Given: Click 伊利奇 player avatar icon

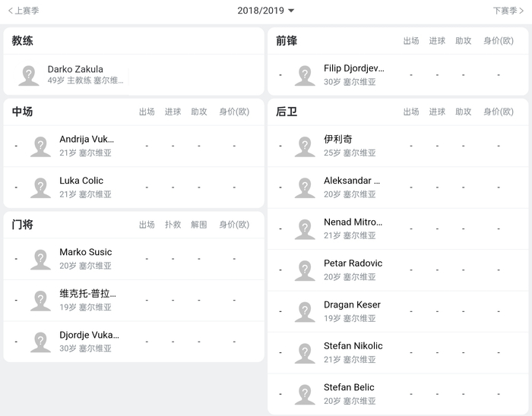Looking at the screenshot, I should tap(305, 146).
